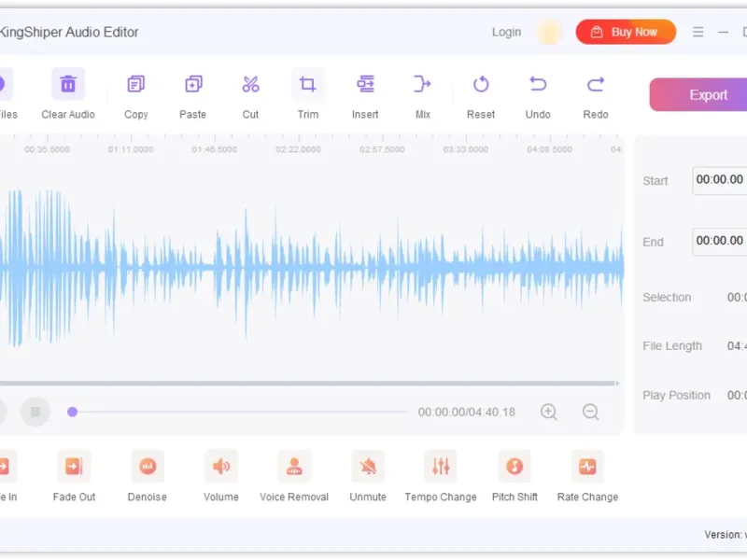Click the Login link

click(506, 32)
